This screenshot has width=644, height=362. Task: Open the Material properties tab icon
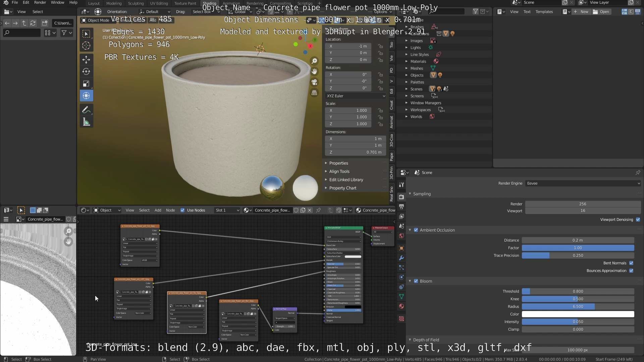click(x=401, y=306)
